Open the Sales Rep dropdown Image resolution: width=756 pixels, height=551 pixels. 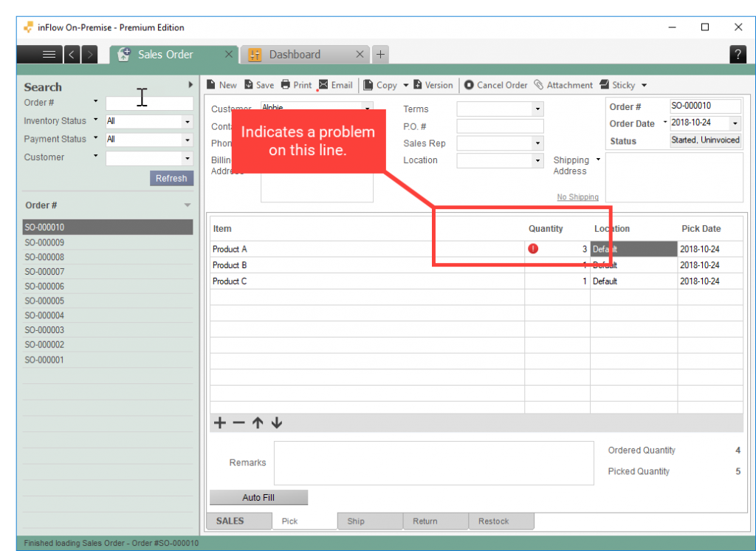point(537,143)
